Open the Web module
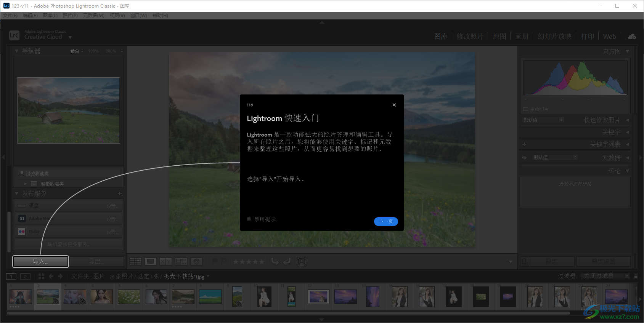The height and width of the screenshot is (323, 644). [609, 37]
